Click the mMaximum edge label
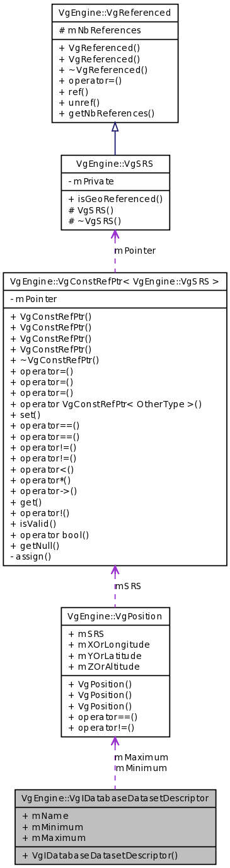The width and height of the screenshot is (230, 868). [x=141, y=757]
